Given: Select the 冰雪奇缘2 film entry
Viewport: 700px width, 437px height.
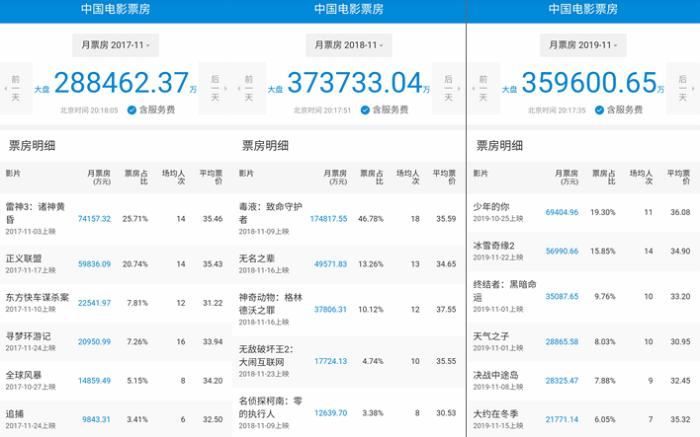Looking at the screenshot, I should (496, 245).
